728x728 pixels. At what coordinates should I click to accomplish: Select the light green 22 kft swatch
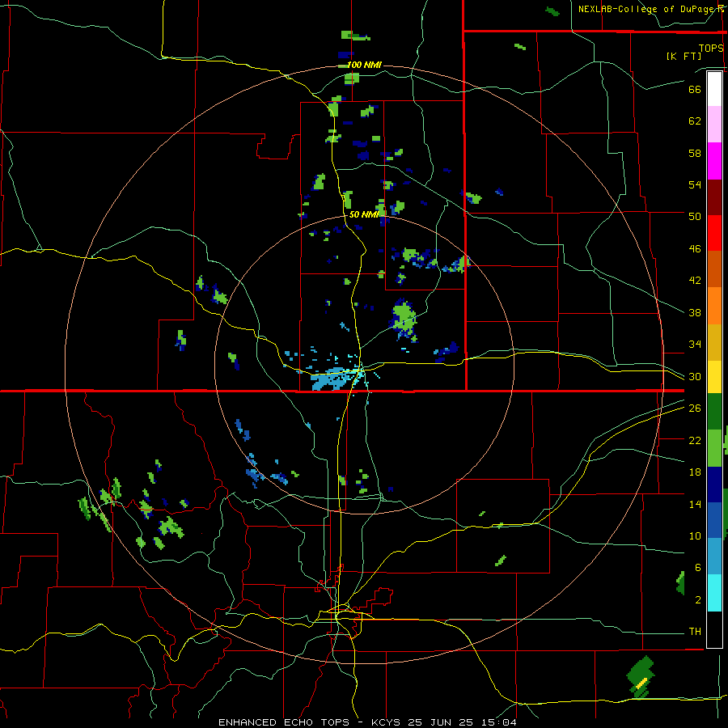[x=714, y=448]
